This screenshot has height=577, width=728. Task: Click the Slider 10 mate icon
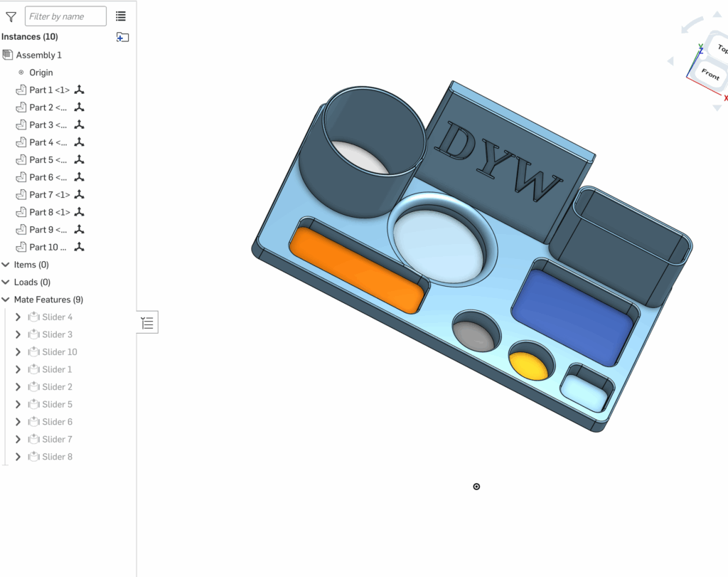33,352
